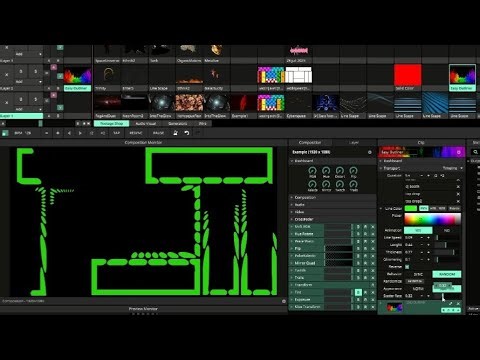
Task: Turn the Distort dashboard knob
Action: (x=340, y=171)
